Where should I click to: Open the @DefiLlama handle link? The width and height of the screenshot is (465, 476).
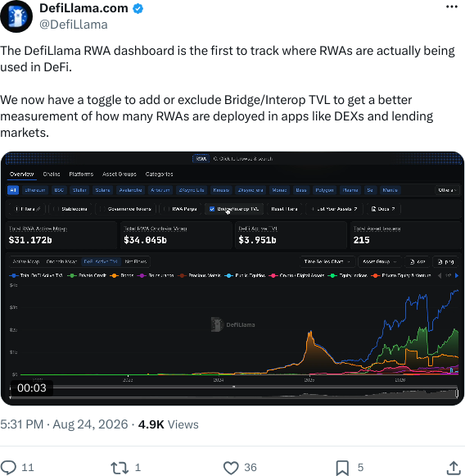pyautogui.click(x=74, y=25)
